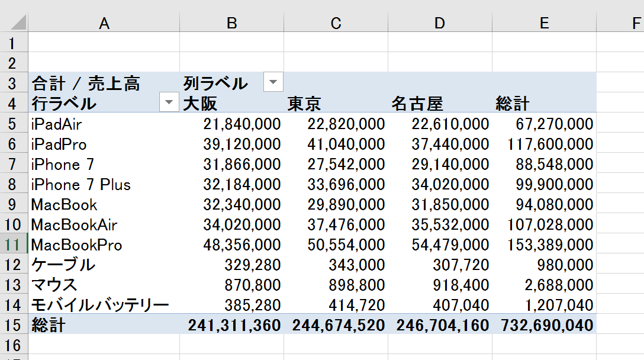Image resolution: width=644 pixels, height=360 pixels.
Task: Click the 大阪 total 241,311,360
Action: click(x=234, y=326)
